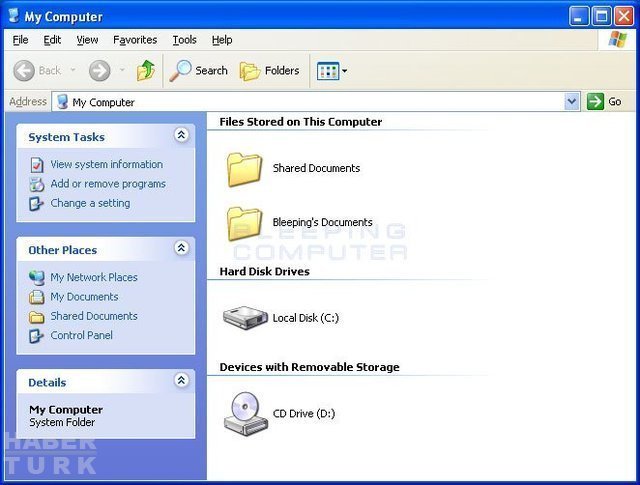Image resolution: width=640 pixels, height=485 pixels.
Task: Collapse the Other Places panel
Action: pyautogui.click(x=181, y=248)
